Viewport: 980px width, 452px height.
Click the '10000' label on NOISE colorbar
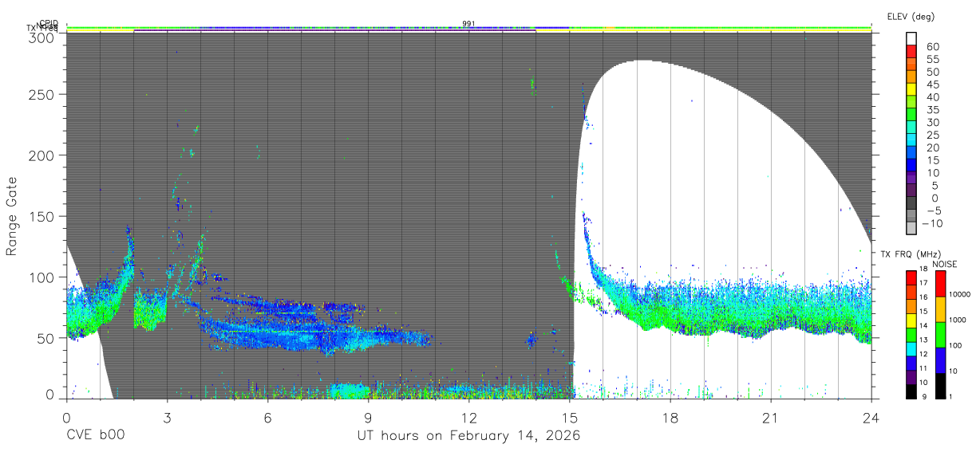(x=961, y=295)
